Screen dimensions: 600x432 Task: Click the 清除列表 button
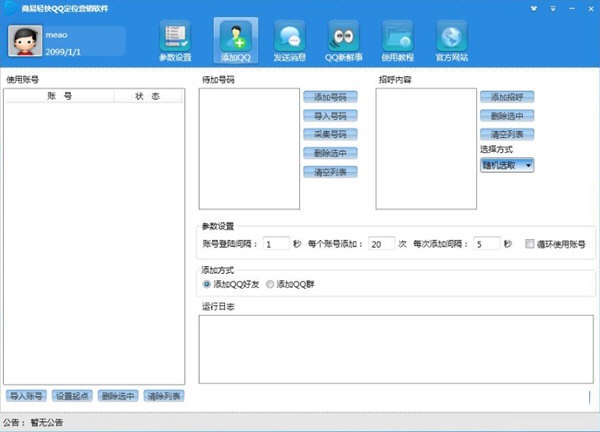164,396
